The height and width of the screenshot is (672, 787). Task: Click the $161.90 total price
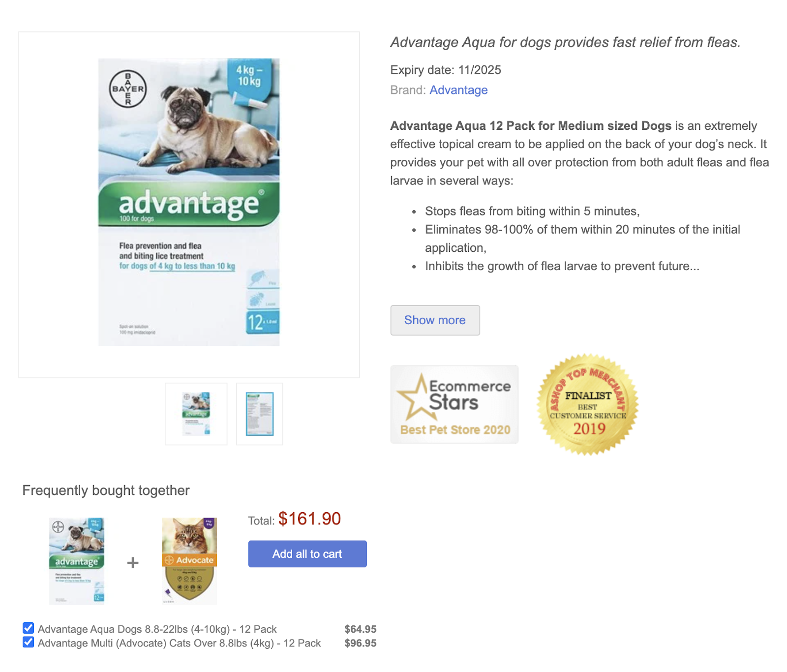click(x=309, y=519)
